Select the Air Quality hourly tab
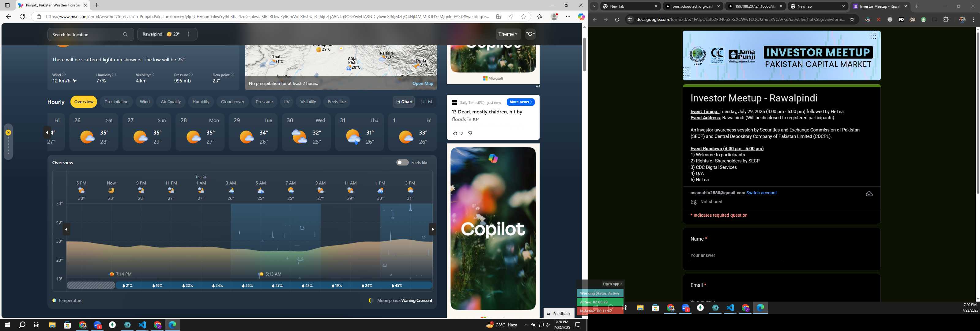The height and width of the screenshot is (331, 980). point(171,102)
